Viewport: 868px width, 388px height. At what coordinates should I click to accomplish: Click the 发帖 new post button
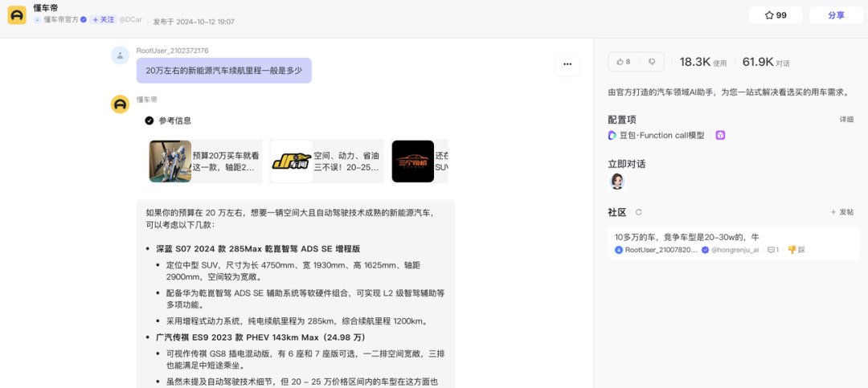(x=842, y=212)
